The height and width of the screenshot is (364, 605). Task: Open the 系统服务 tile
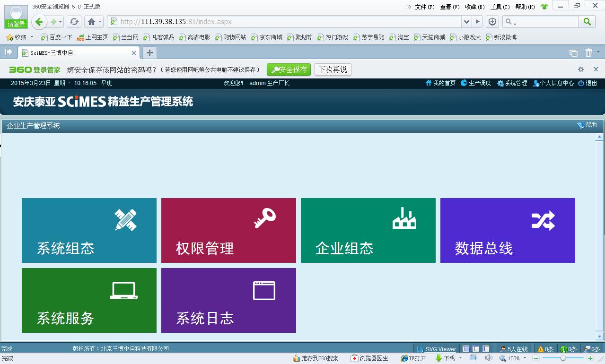pyautogui.click(x=89, y=300)
